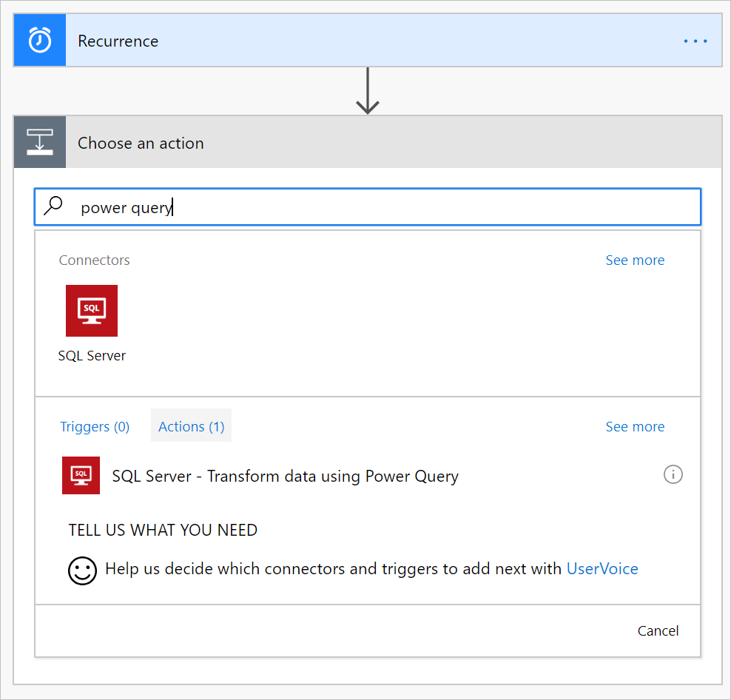The height and width of the screenshot is (700, 731).
Task: Click the small SQL Server action icon
Action: (x=81, y=475)
